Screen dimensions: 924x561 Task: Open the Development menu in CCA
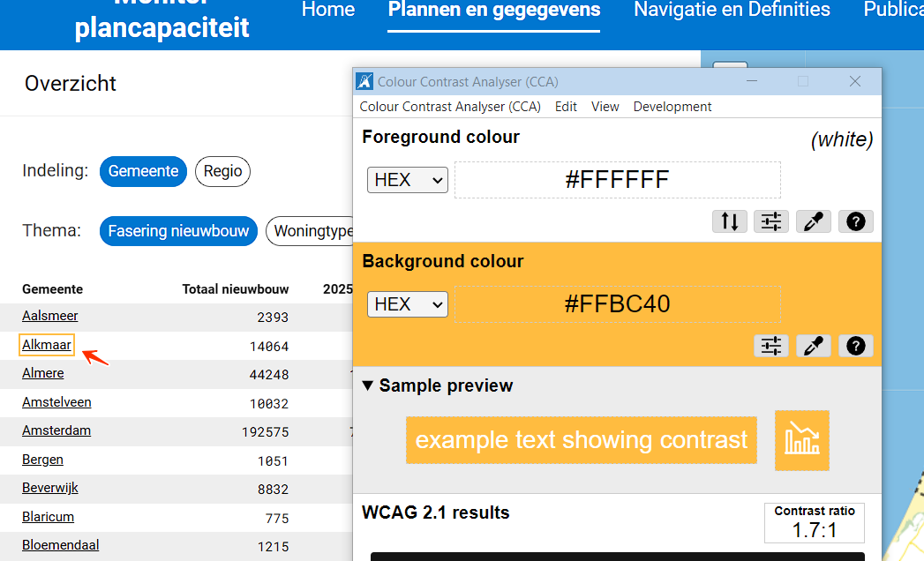tap(672, 107)
